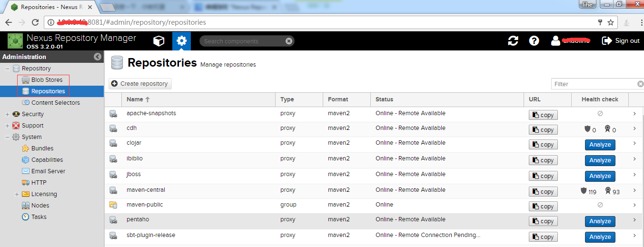Open the Browse components cube icon
The height and width of the screenshot is (247, 644).
pos(159,41)
